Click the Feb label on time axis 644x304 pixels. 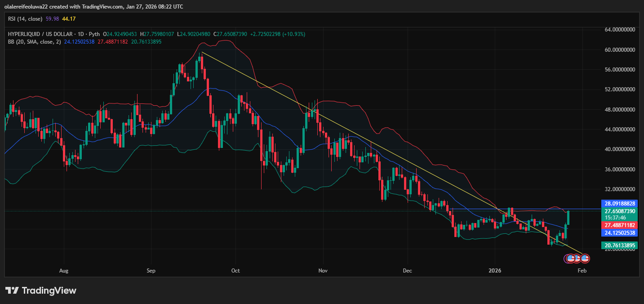[x=582, y=271]
